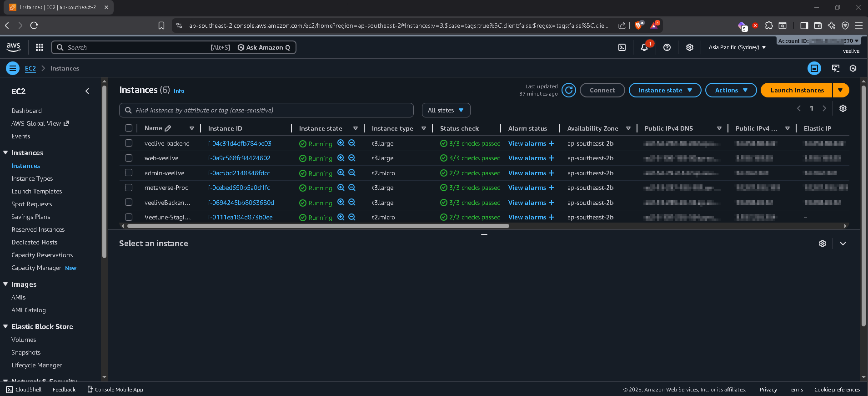Zoom out filter for Veetune-Stagi Running state
868x396 pixels.
pyautogui.click(x=352, y=217)
